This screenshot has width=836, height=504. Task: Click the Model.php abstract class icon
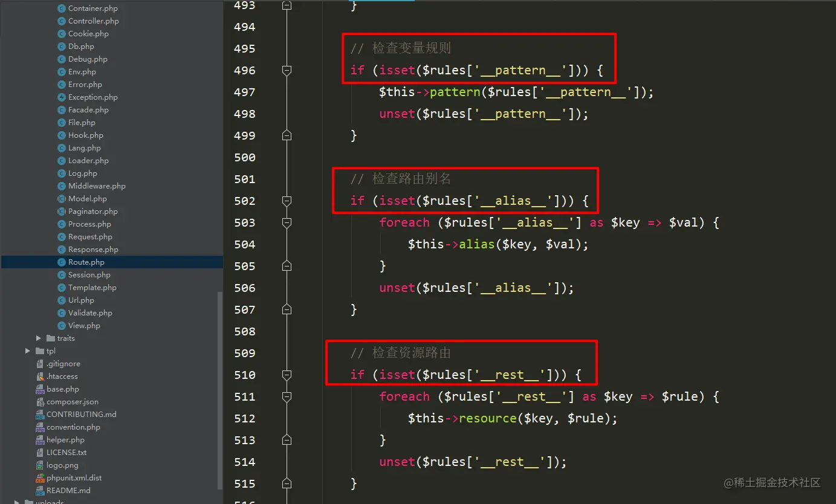pos(62,199)
